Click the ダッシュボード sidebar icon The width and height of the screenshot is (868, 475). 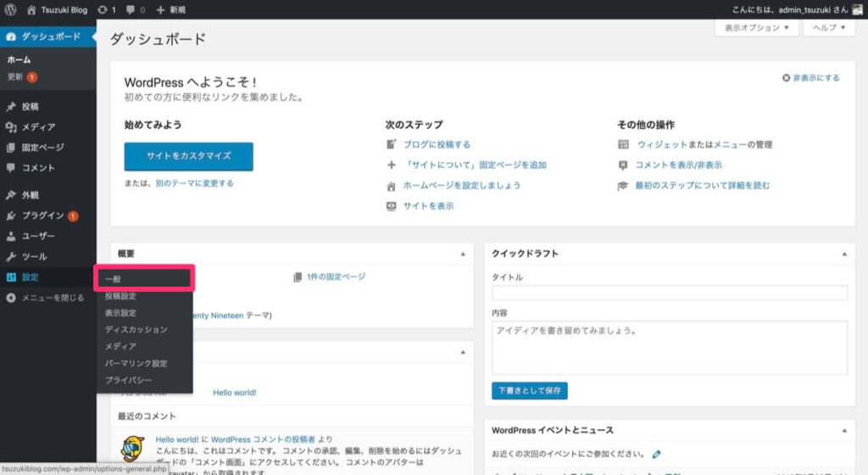point(11,36)
